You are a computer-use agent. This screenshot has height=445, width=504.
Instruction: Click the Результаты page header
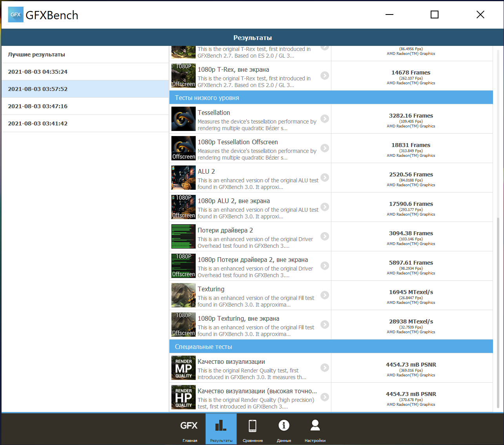(253, 38)
